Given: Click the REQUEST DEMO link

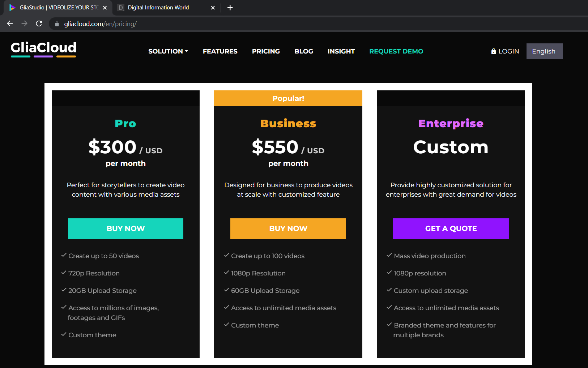Looking at the screenshot, I should [x=396, y=51].
